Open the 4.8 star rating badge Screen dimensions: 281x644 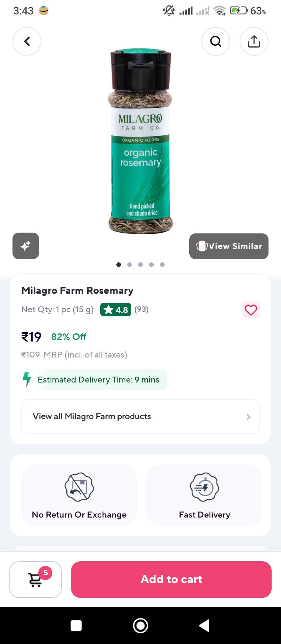(116, 310)
